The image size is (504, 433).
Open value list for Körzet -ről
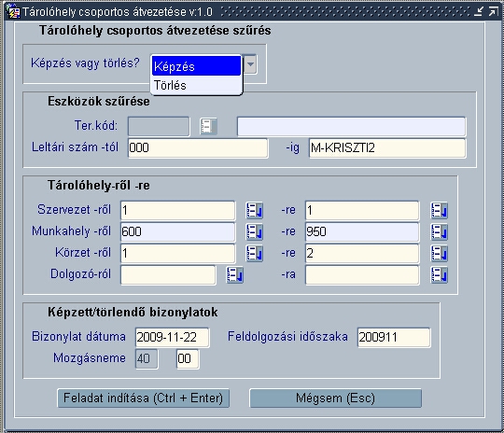255,253
